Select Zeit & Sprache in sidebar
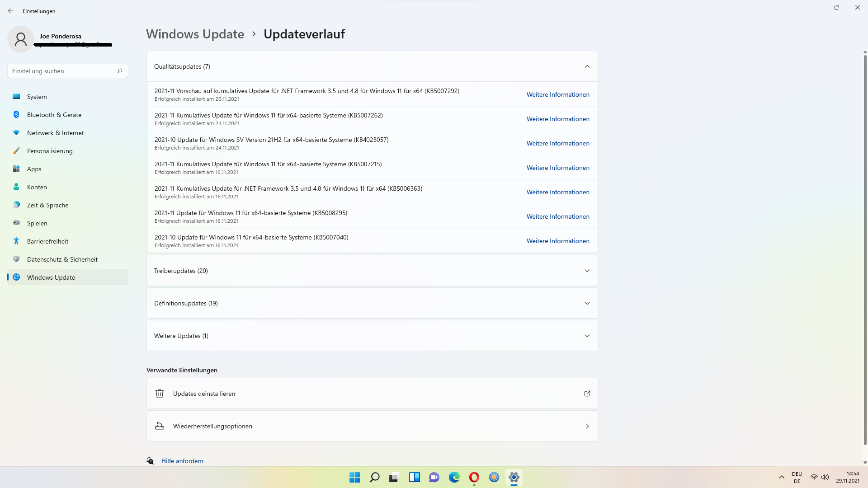This screenshot has width=868, height=488. pos(47,205)
